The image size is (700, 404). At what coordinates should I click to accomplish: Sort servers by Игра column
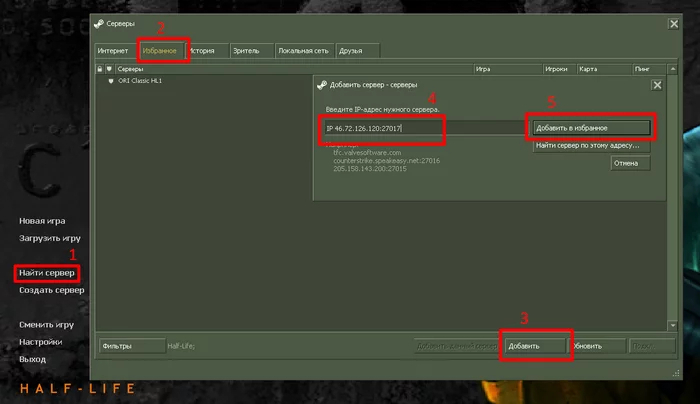click(x=508, y=69)
